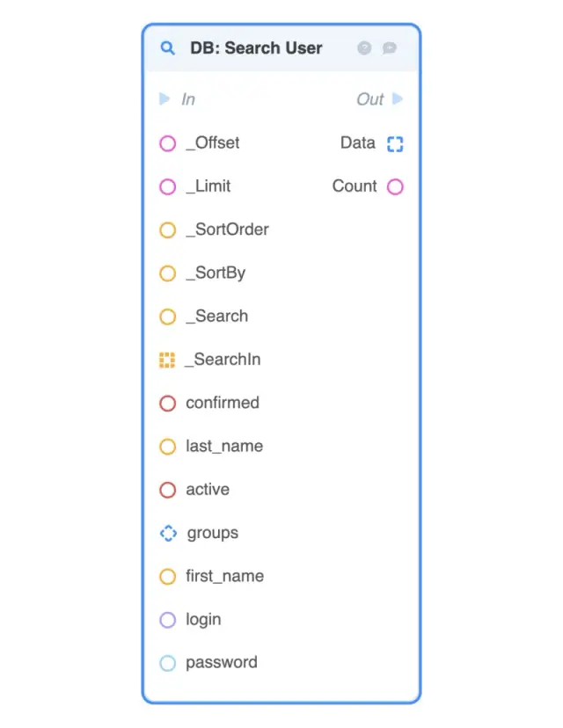Image resolution: width=563 pixels, height=728 pixels.
Task: Select the _Offset input port circle
Action: pos(167,143)
